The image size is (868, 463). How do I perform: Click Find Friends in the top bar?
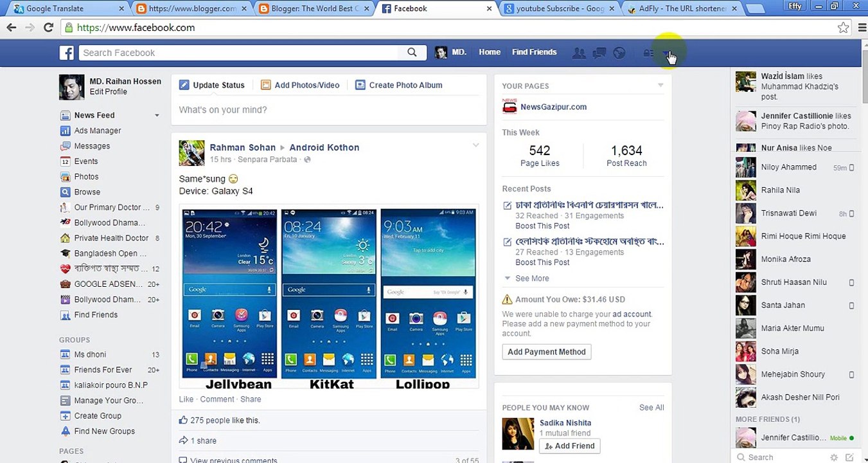535,52
